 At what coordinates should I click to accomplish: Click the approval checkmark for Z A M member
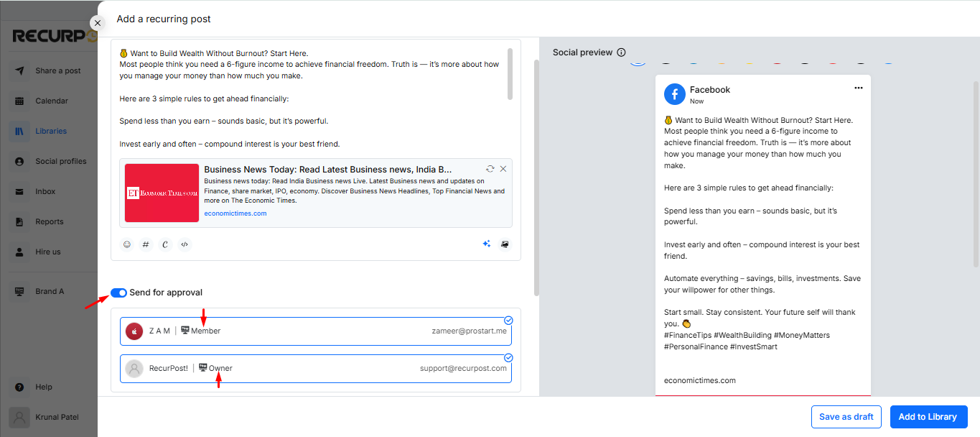pos(508,321)
